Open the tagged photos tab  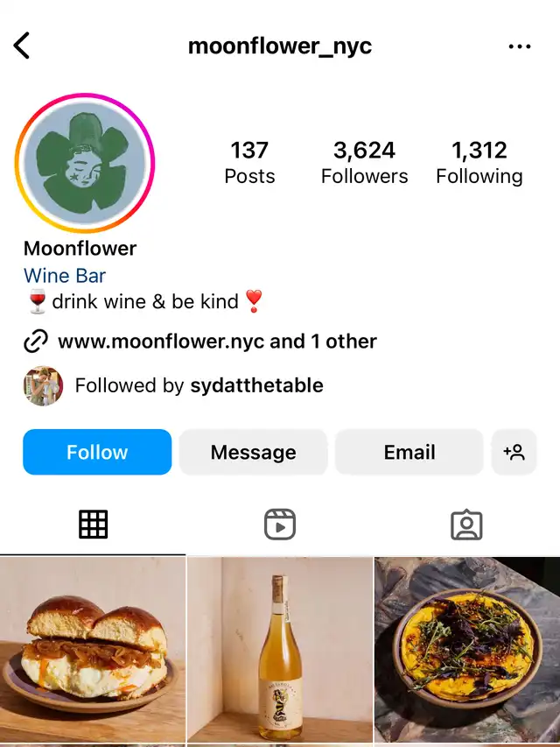(466, 525)
